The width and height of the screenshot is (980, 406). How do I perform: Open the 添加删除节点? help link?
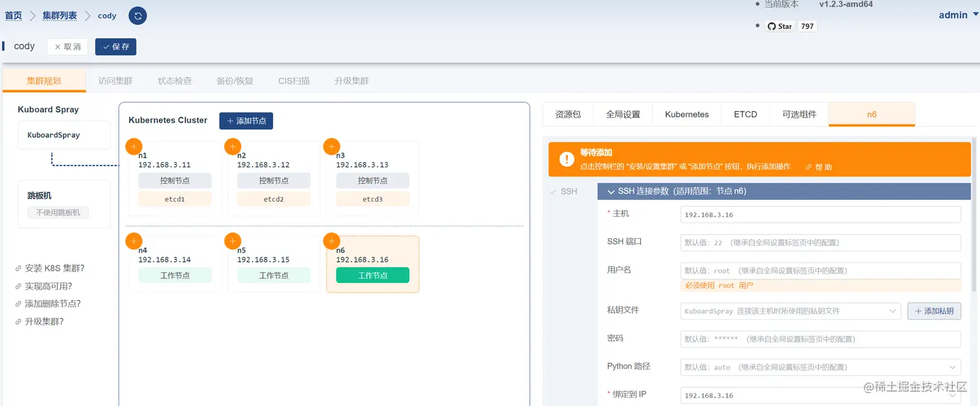coord(48,304)
